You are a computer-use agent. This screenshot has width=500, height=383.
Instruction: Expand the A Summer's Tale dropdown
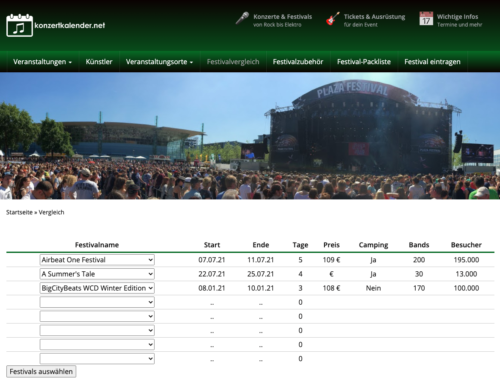[97, 274]
